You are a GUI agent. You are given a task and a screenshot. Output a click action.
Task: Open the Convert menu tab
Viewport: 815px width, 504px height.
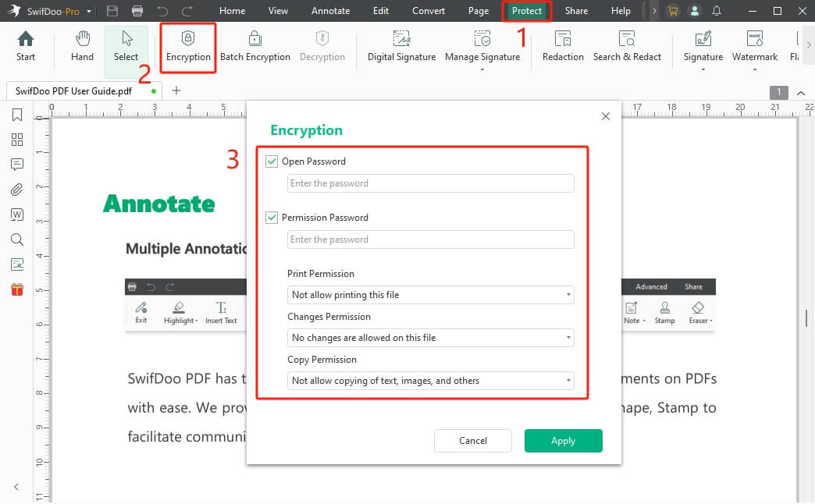(x=428, y=11)
